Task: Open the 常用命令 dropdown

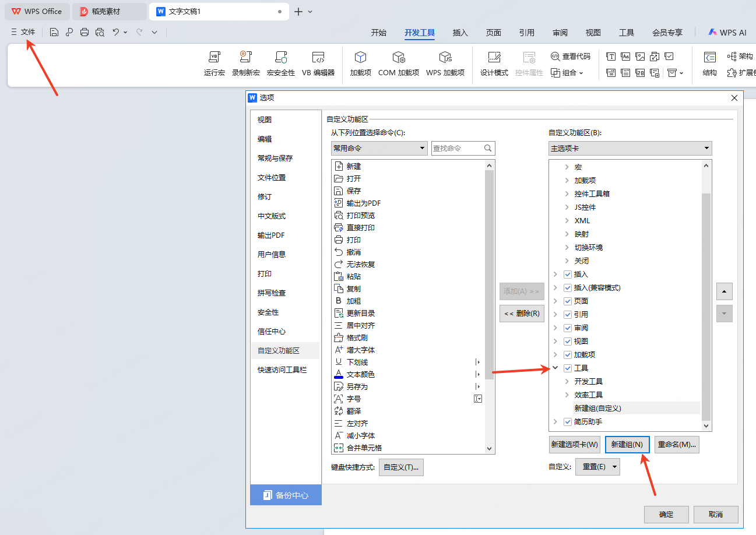Action: pos(379,149)
